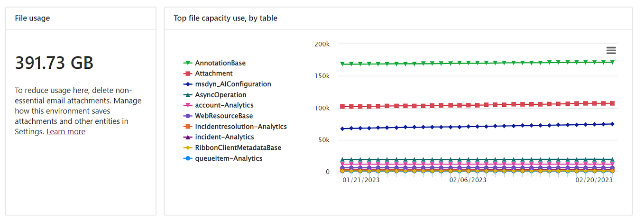644x221 pixels.
Task: Toggle AnnotationBase series in legend
Action: pos(220,63)
